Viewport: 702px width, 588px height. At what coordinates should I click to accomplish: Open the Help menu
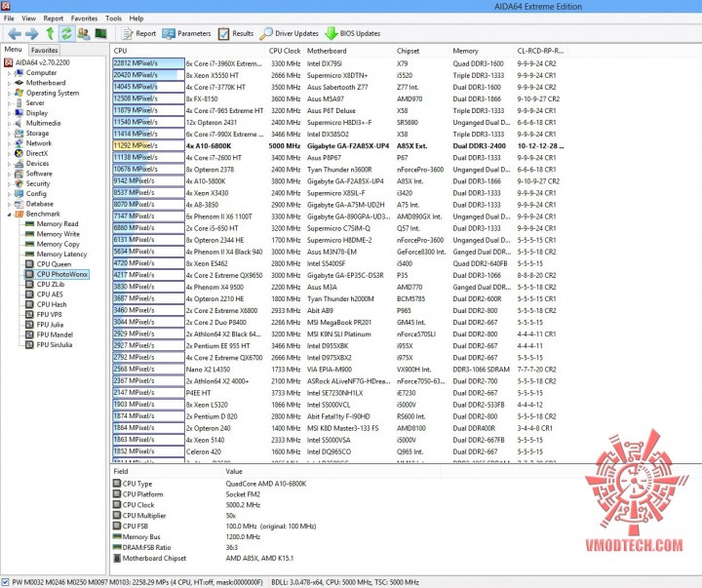click(136, 19)
